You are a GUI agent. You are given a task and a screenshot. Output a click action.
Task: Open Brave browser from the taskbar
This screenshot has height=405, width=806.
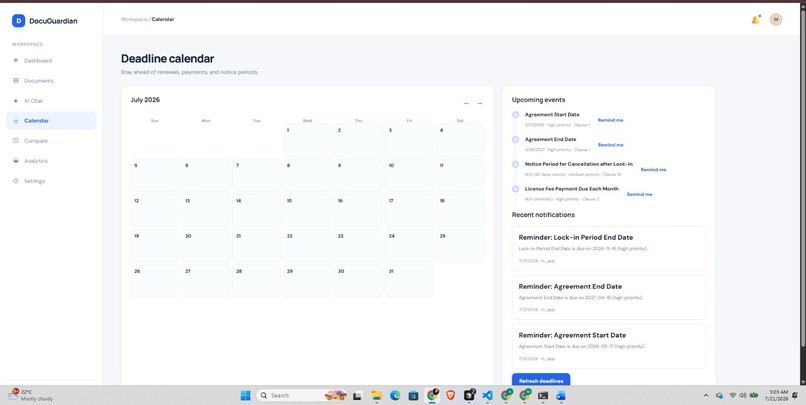[x=450, y=395]
